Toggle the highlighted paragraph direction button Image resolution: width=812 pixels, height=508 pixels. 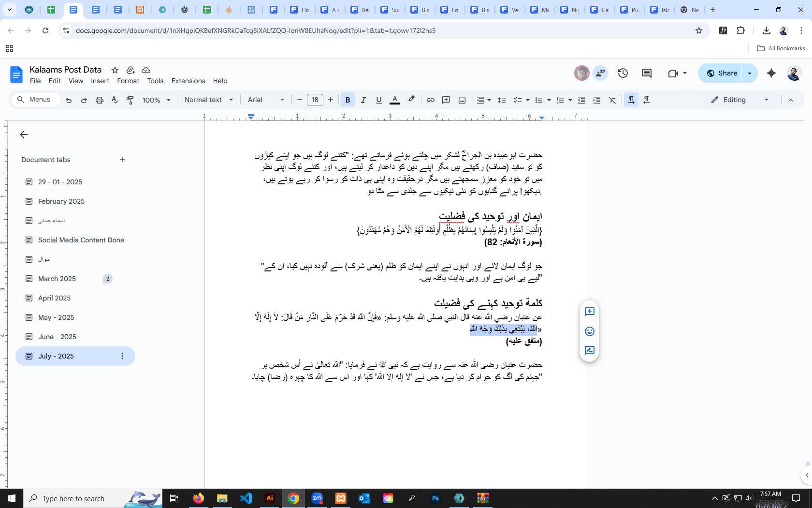pyautogui.click(x=631, y=100)
